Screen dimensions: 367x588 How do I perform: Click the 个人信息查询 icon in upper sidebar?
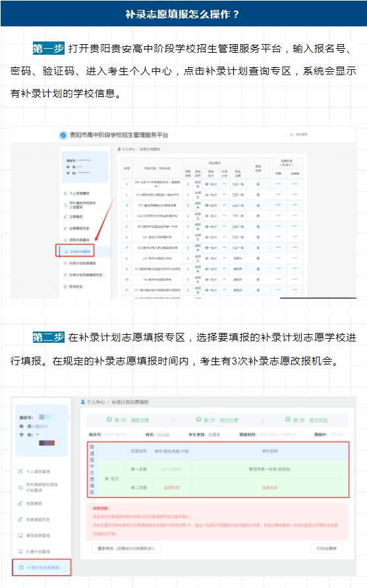(65, 193)
